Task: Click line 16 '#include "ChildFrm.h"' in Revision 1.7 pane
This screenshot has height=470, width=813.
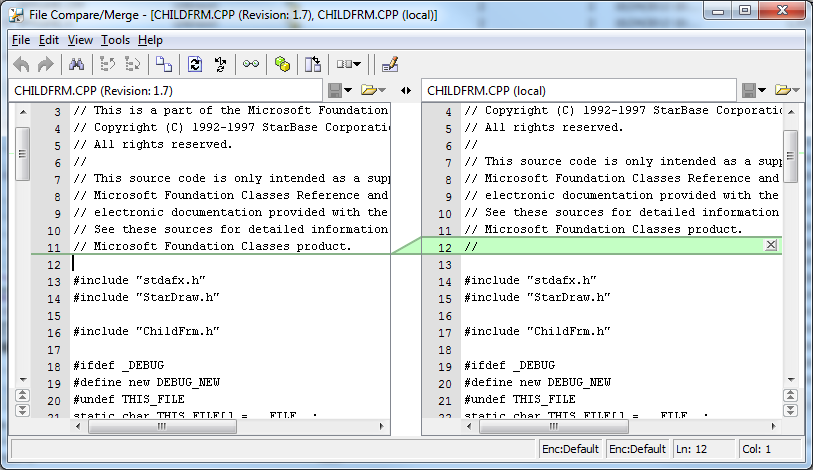Action: tap(147, 331)
